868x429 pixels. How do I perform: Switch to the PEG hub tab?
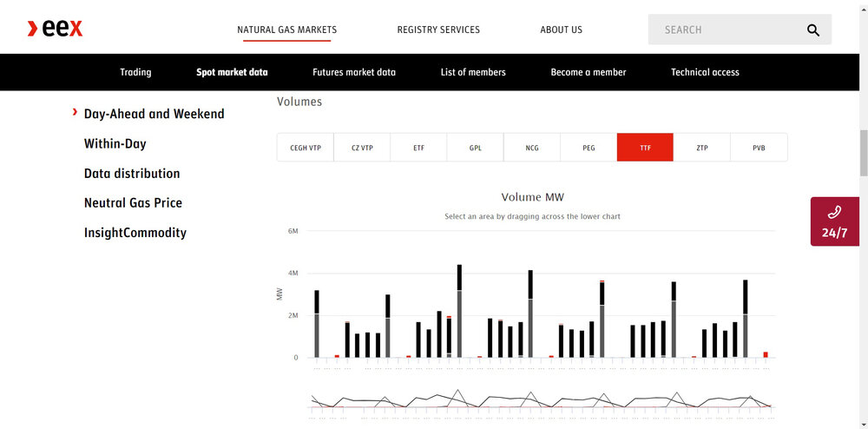(x=589, y=148)
